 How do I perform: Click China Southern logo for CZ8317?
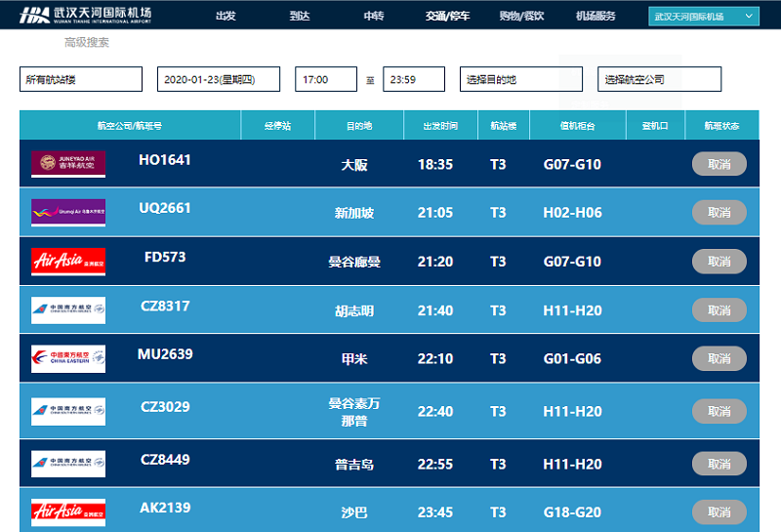[x=68, y=310]
